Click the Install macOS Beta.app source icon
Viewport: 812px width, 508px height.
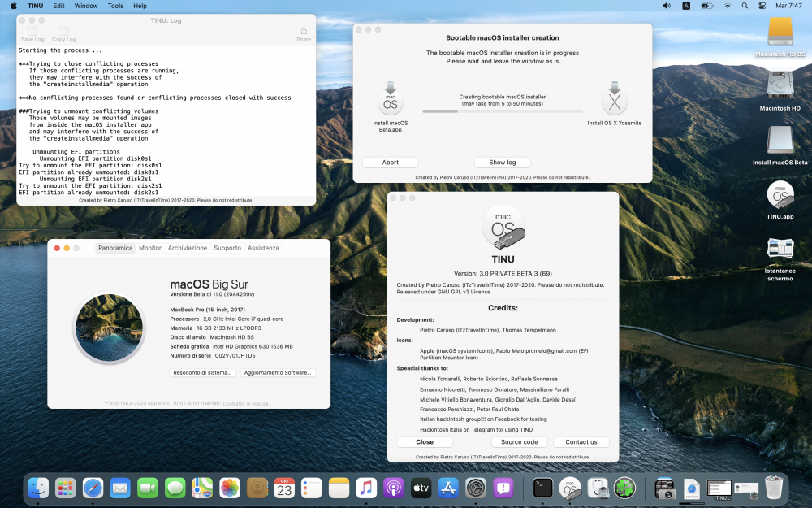point(390,99)
